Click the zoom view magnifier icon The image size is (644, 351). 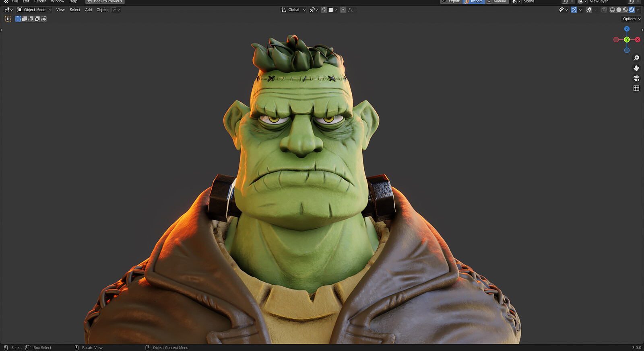click(636, 58)
